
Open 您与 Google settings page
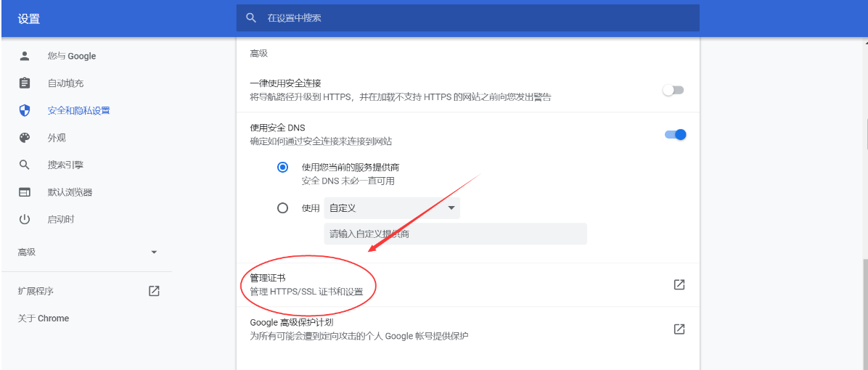(x=71, y=56)
